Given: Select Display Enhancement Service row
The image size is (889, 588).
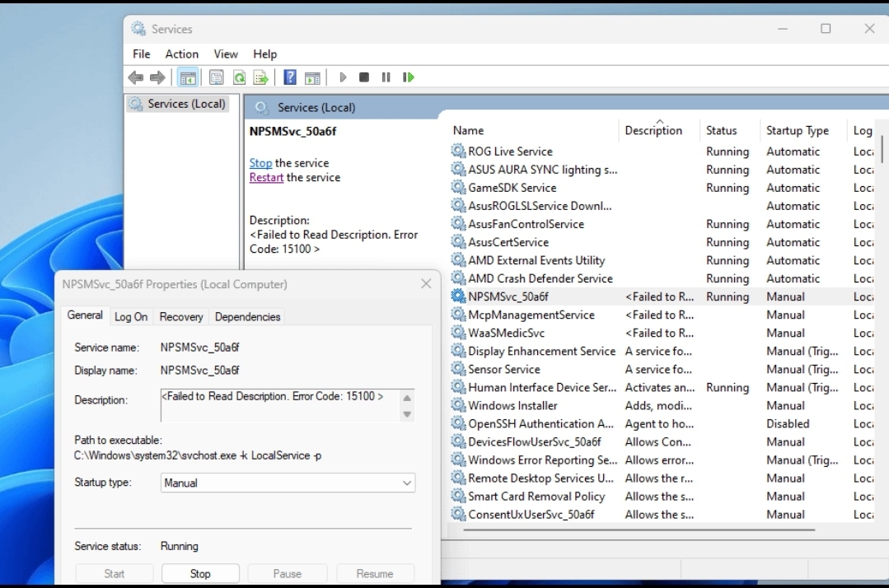Looking at the screenshot, I should pyautogui.click(x=662, y=351).
